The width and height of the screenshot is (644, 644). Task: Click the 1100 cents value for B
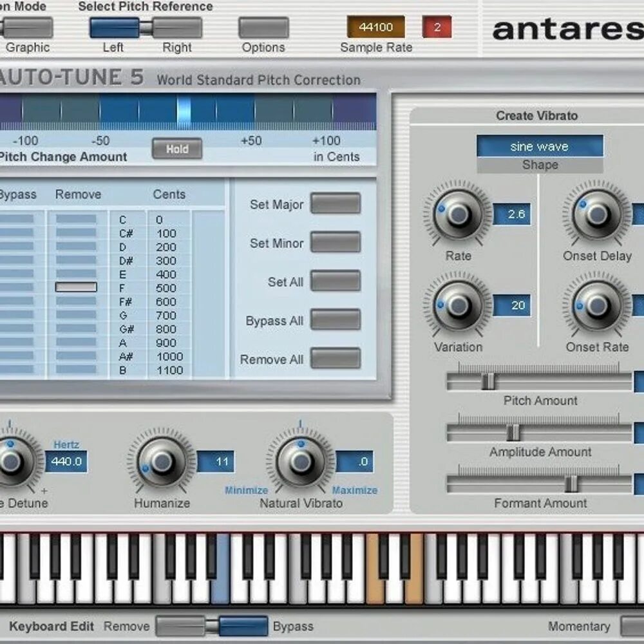(169, 370)
